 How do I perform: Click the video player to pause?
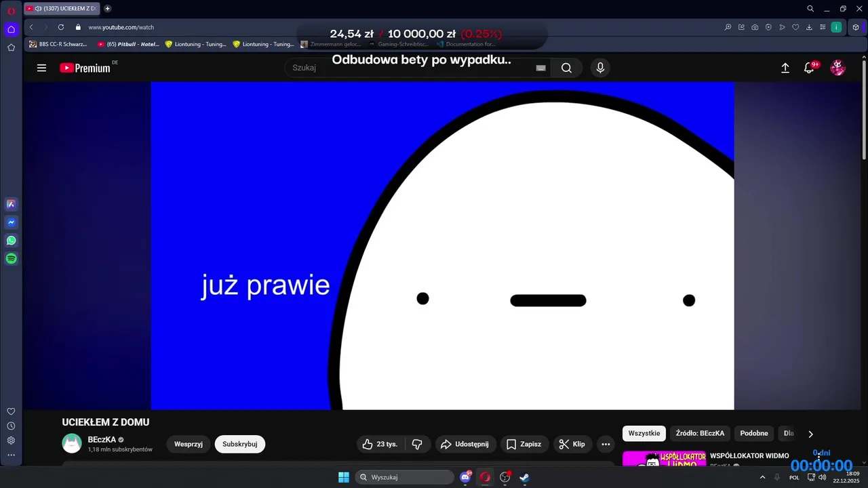click(x=442, y=246)
